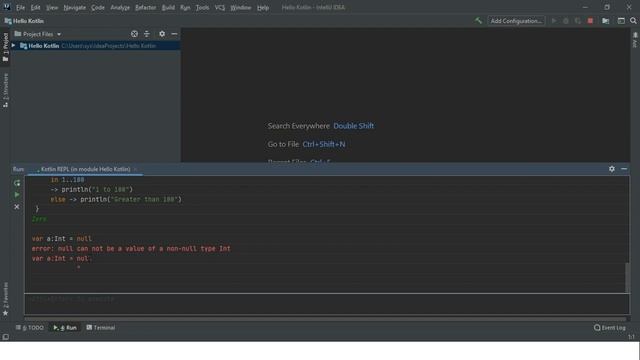Open the Window menu
Screen dimensions: 640x360
point(241,7)
